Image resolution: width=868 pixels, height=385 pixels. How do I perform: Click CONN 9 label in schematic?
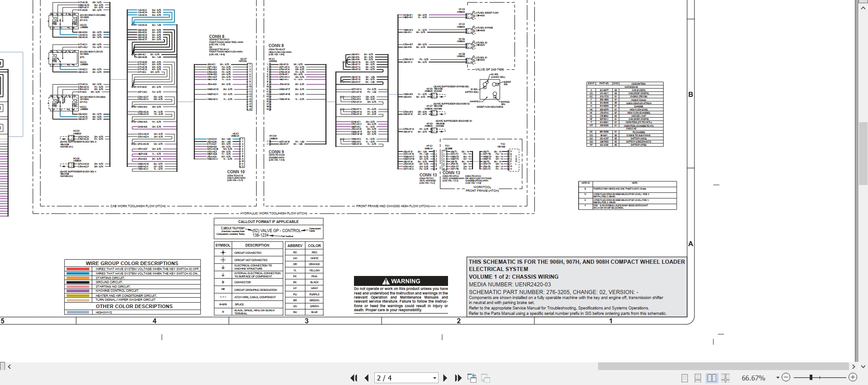point(276,152)
